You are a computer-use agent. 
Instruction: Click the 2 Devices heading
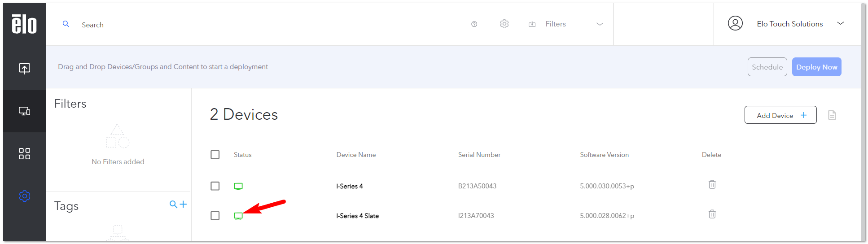pyautogui.click(x=244, y=114)
